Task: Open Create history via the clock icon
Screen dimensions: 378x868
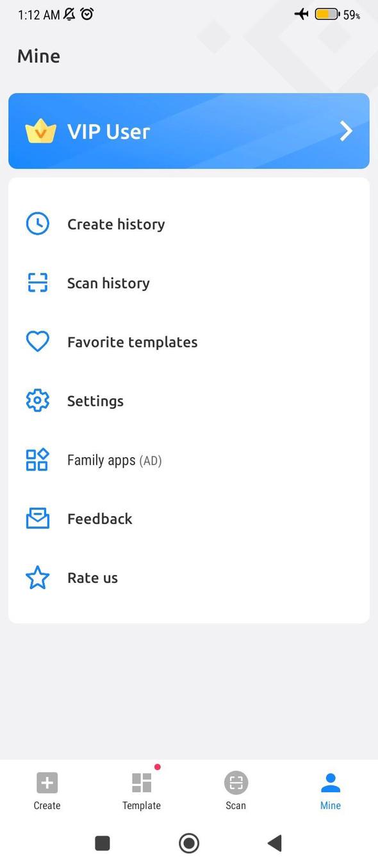Action: (x=37, y=223)
